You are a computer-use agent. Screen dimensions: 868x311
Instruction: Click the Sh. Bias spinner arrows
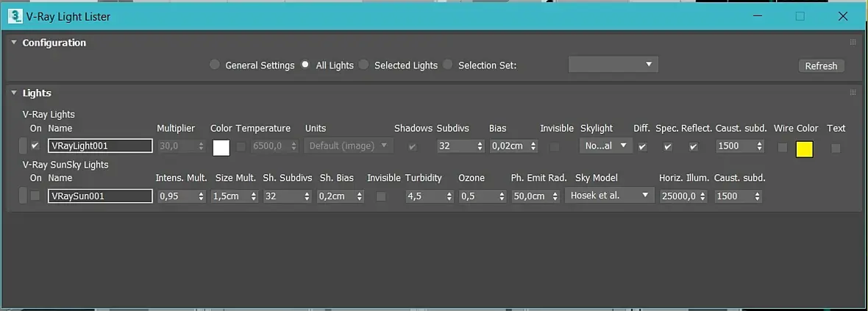tap(360, 196)
